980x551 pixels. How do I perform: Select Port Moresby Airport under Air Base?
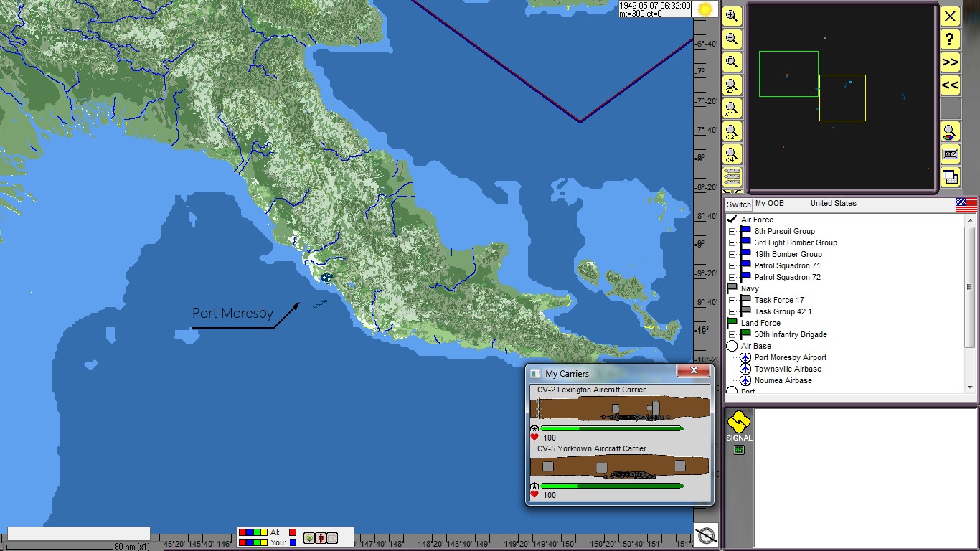tap(790, 357)
